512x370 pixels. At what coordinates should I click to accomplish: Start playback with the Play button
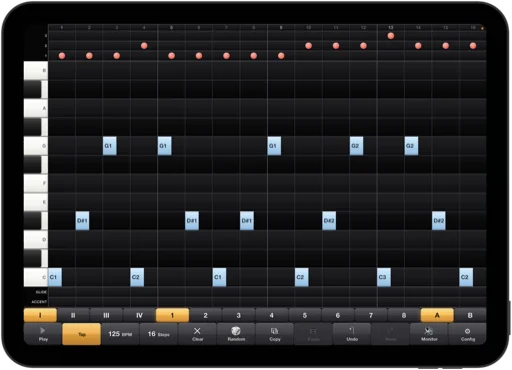(43, 334)
